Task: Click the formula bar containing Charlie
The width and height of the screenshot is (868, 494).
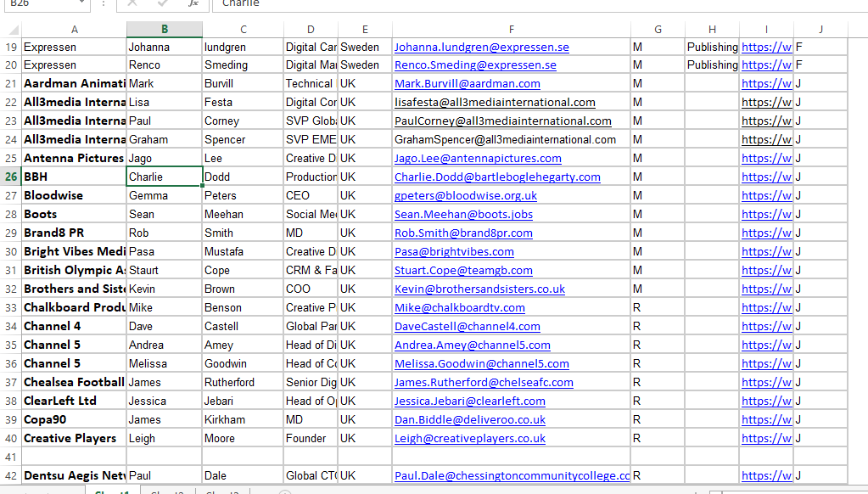Action: point(509,3)
